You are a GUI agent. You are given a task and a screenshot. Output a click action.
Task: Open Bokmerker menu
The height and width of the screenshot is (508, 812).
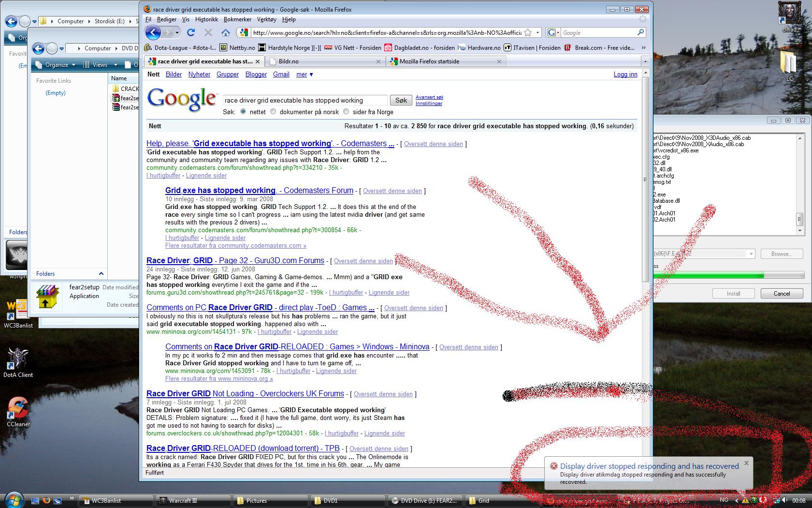click(x=237, y=19)
